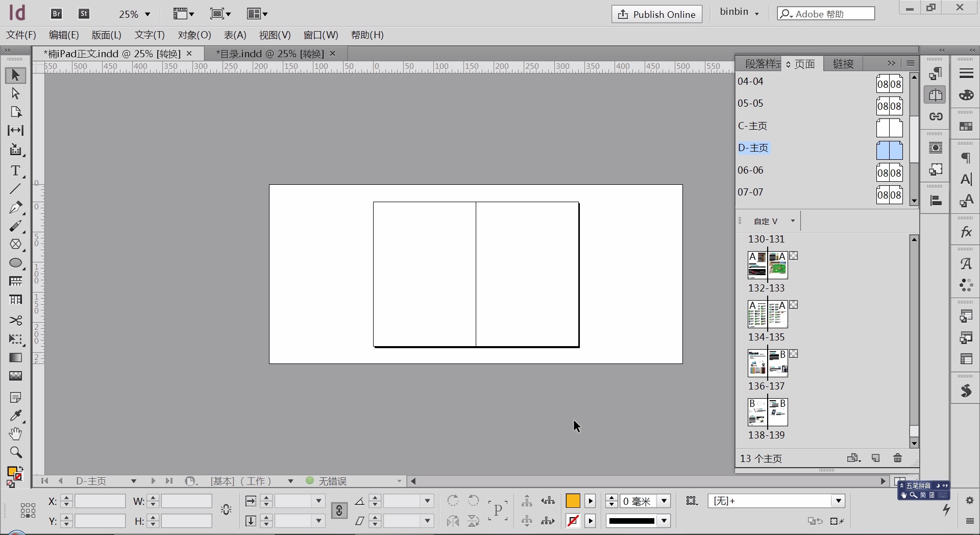
Task: Open the 文字(T) menu
Action: coord(150,35)
